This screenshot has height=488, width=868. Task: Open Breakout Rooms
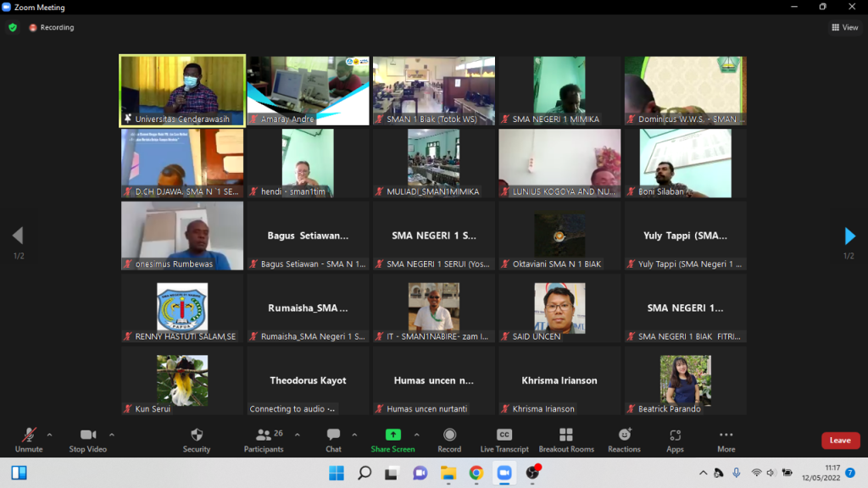pos(566,440)
